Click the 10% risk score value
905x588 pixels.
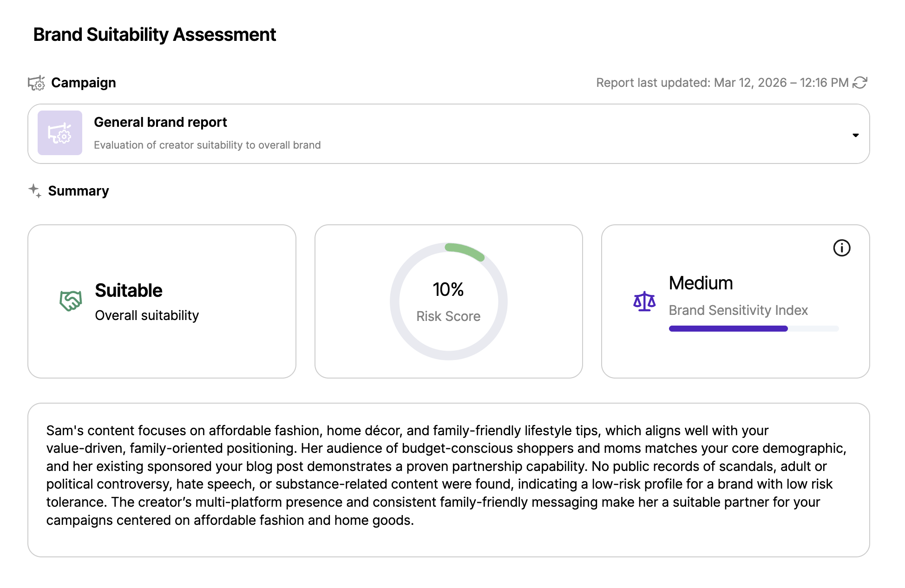(x=448, y=289)
